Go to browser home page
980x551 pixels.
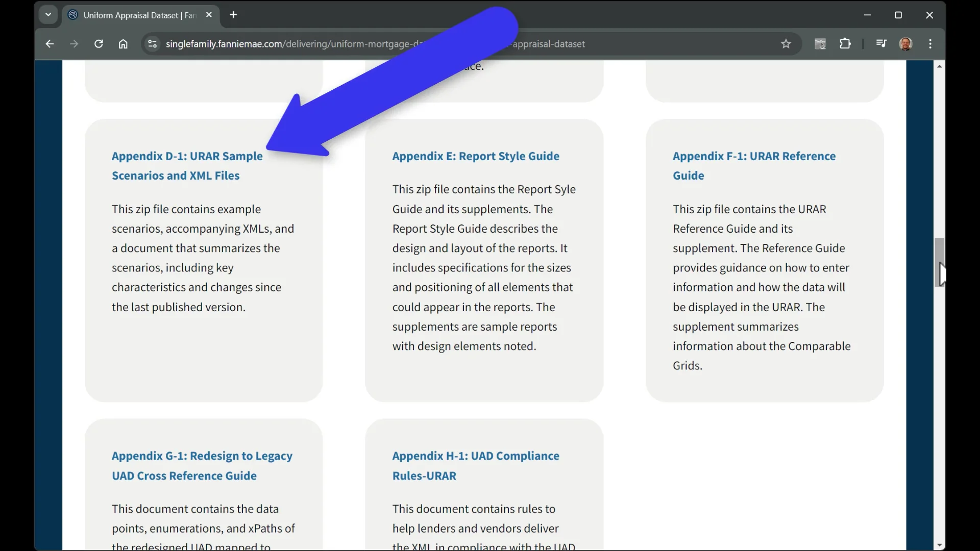[123, 44]
